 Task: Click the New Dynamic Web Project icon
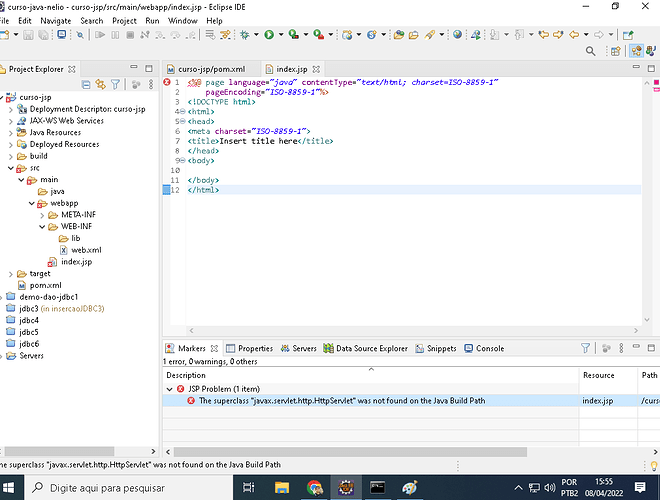347,35
